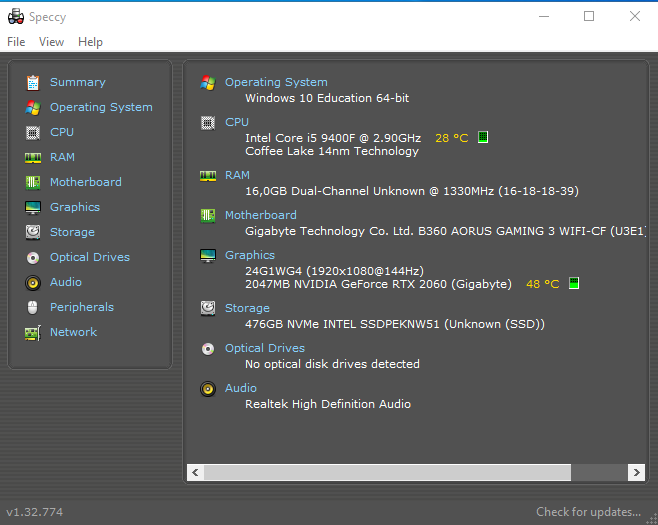Open the Help menu
The image size is (658, 525).
[90, 42]
